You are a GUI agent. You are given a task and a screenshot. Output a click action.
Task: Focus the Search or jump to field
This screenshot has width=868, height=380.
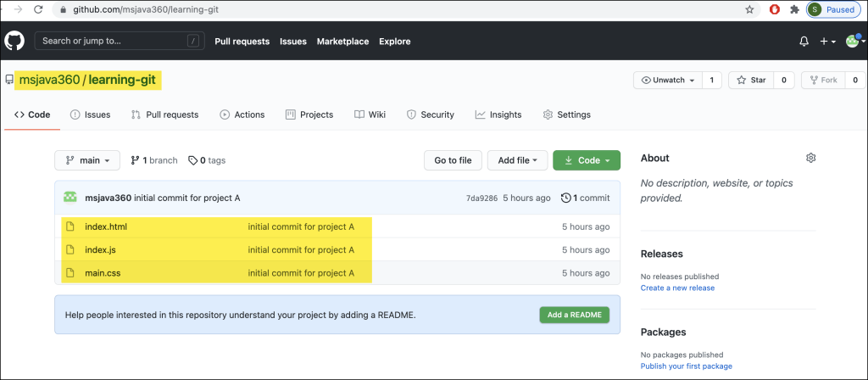(x=120, y=41)
